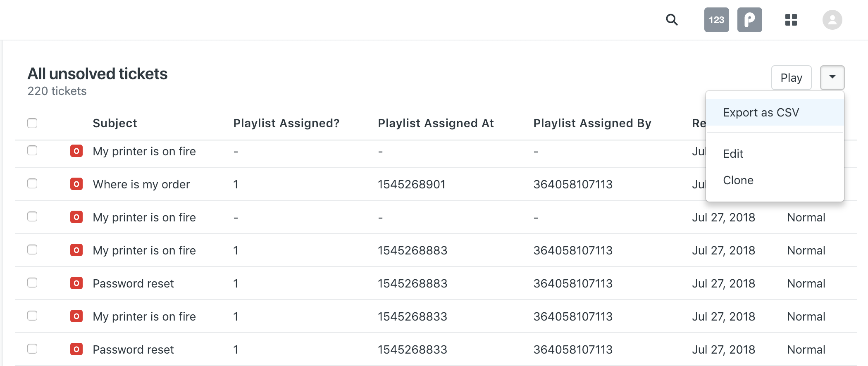The image size is (868, 366).
Task: Open the search magnifier icon
Action: pos(672,19)
